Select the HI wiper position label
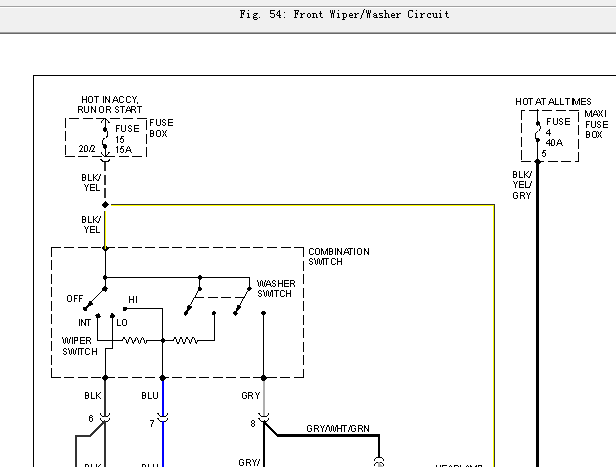The width and height of the screenshot is (616, 467). [132, 298]
